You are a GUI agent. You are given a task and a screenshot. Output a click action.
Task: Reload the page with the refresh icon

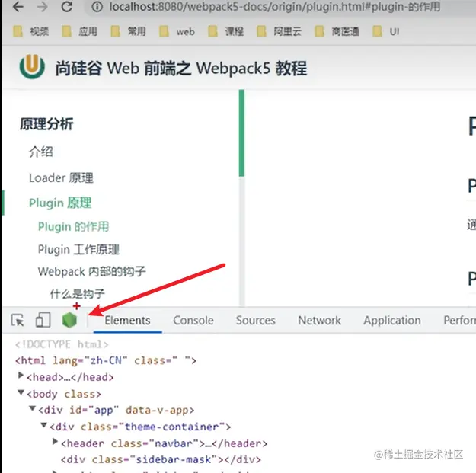click(67, 7)
